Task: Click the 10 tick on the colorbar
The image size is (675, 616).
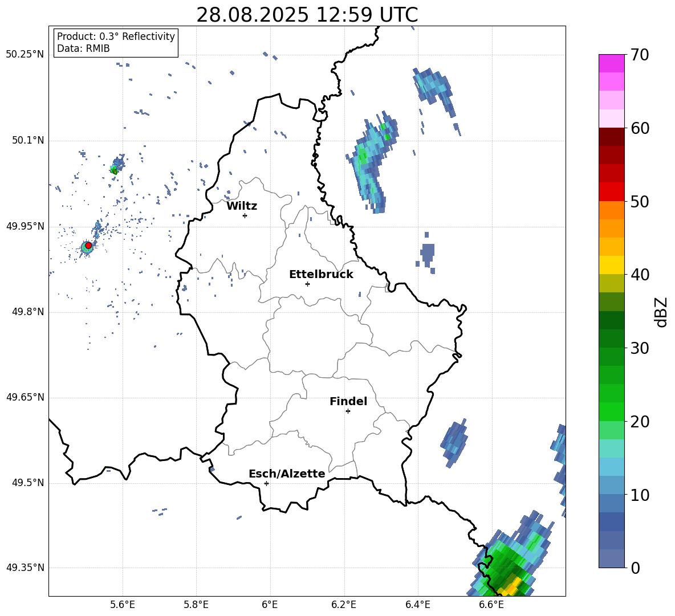Action: (640, 495)
